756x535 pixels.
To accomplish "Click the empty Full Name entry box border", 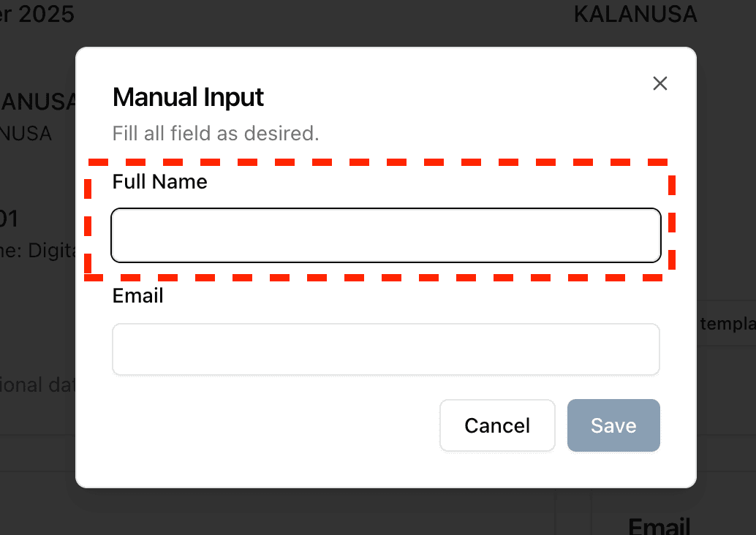I will (x=385, y=211).
